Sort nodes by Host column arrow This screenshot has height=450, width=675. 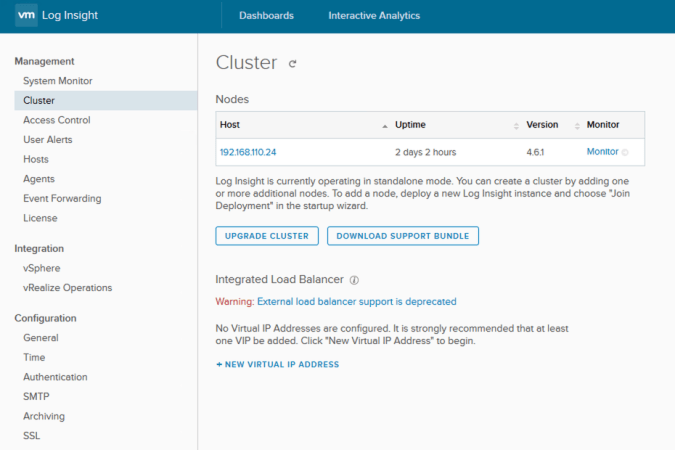pyautogui.click(x=385, y=126)
